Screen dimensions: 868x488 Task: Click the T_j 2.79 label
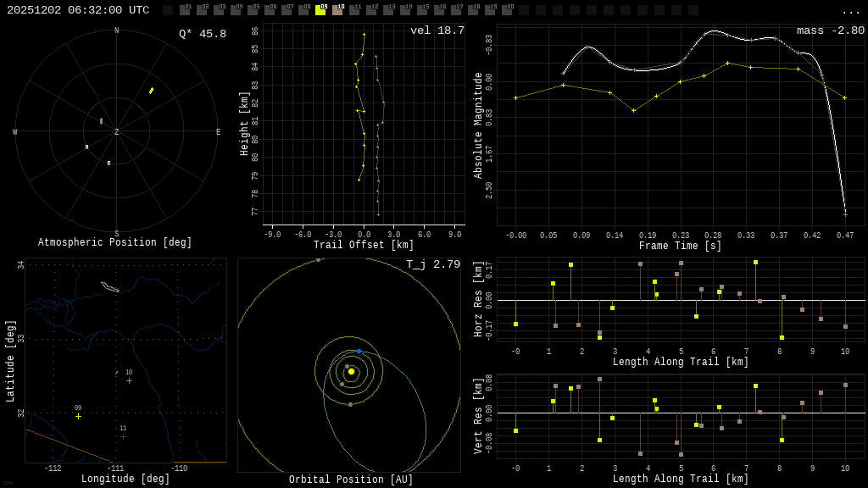click(x=432, y=264)
